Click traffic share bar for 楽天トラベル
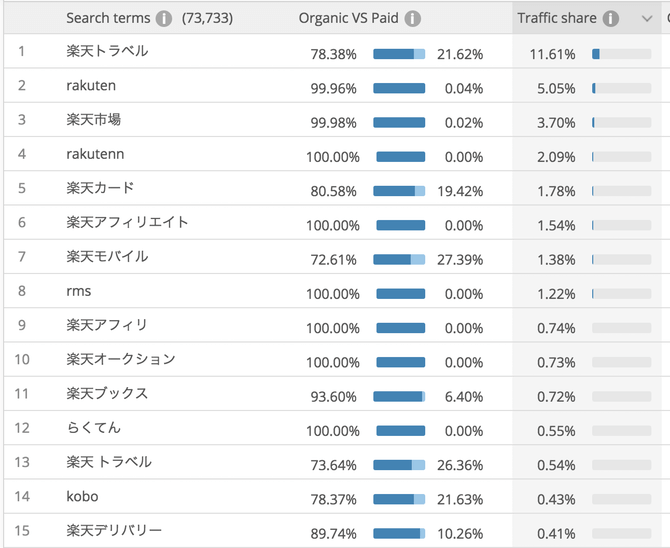 [622, 54]
